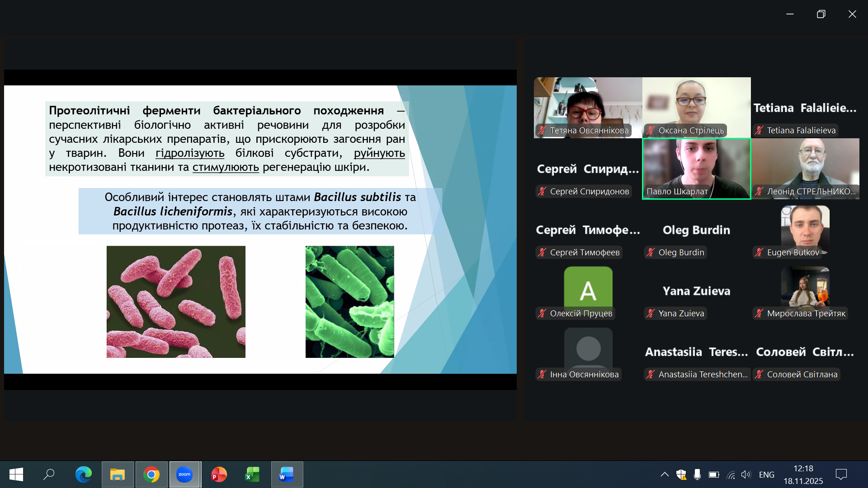
Task: Click the Windows Start button
Action: coord(16,474)
